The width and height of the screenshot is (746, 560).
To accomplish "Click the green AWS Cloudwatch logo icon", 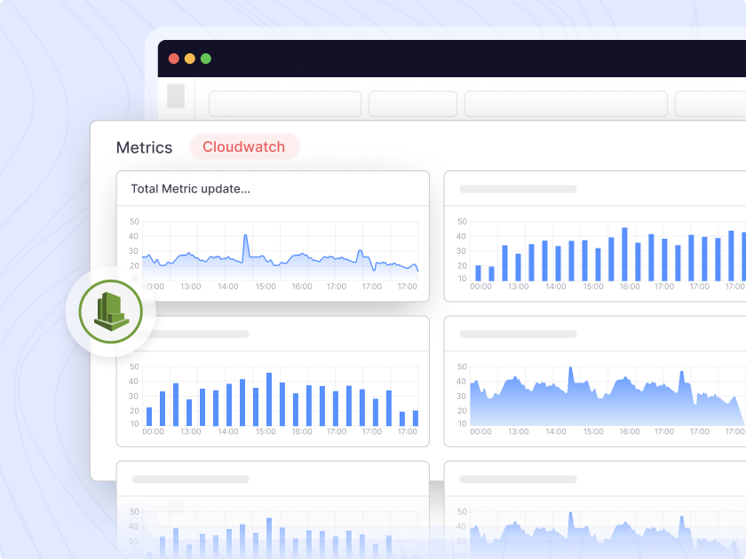I will pos(110,312).
